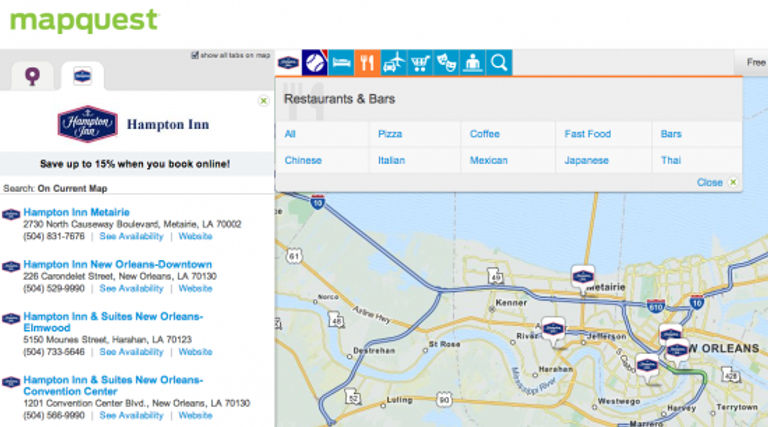The width and height of the screenshot is (768, 427).
Task: Close the Restaurants & Bars panel
Action: pos(717,182)
